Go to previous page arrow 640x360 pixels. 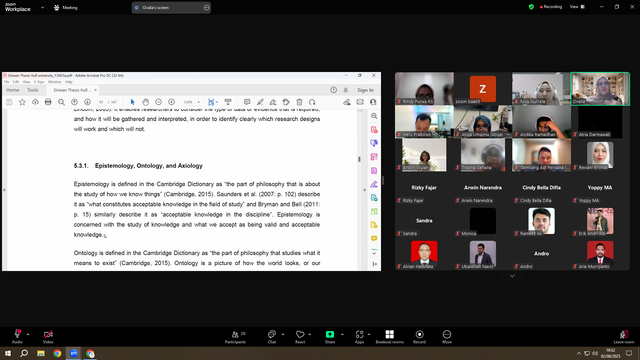(x=74, y=102)
